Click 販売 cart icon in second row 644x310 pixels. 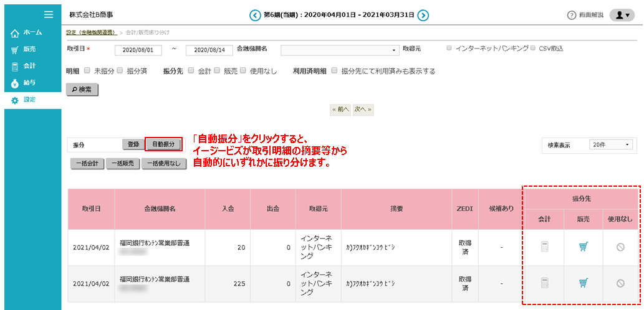click(x=583, y=283)
